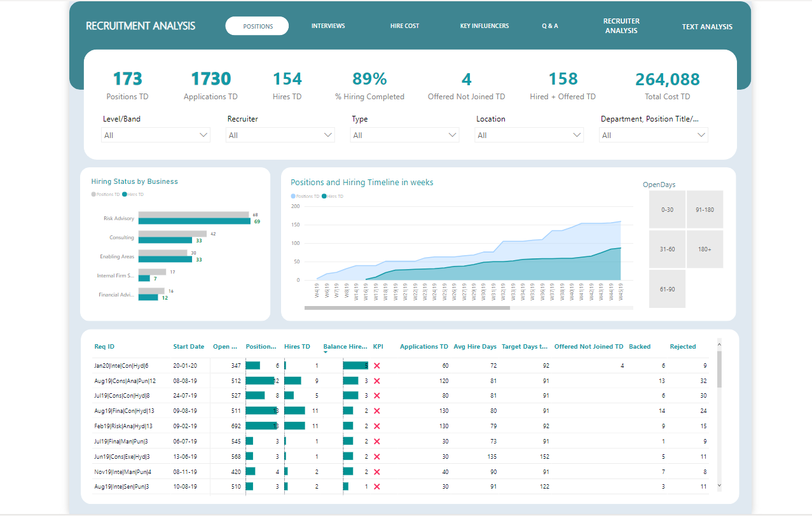812x516 pixels.
Task: Select the Financial Advi... Hires TD bar
Action: 148,298
